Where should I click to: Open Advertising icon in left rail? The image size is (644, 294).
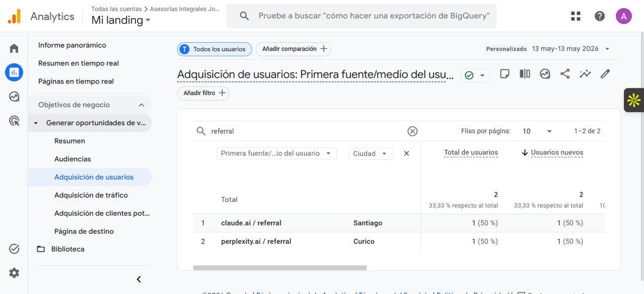click(x=14, y=121)
